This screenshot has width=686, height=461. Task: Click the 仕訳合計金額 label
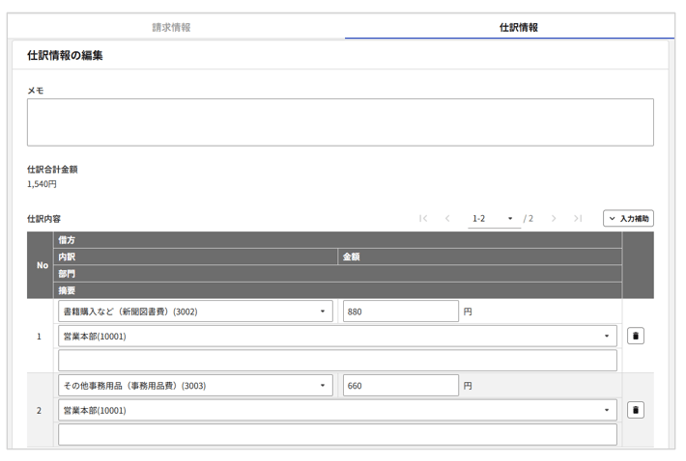click(52, 169)
